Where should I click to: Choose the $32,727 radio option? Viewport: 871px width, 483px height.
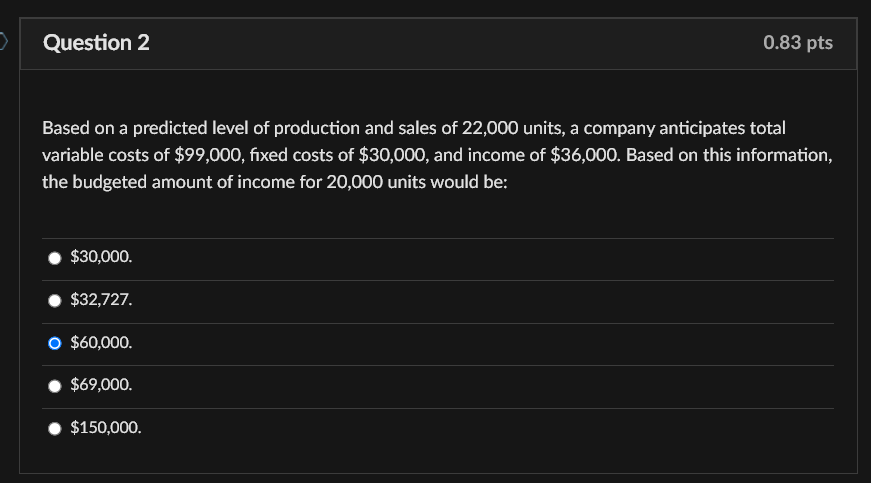[54, 301]
